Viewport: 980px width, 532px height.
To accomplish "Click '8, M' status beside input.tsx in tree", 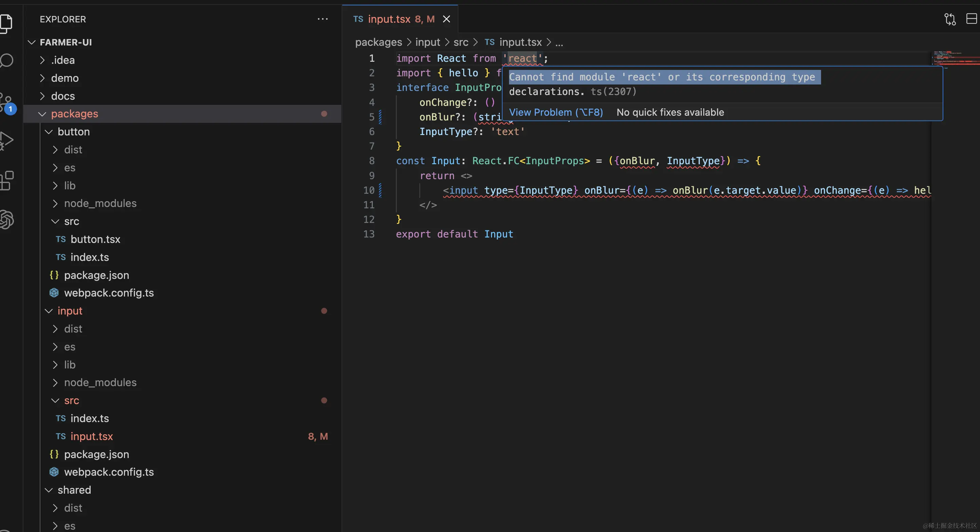I will tap(317, 436).
